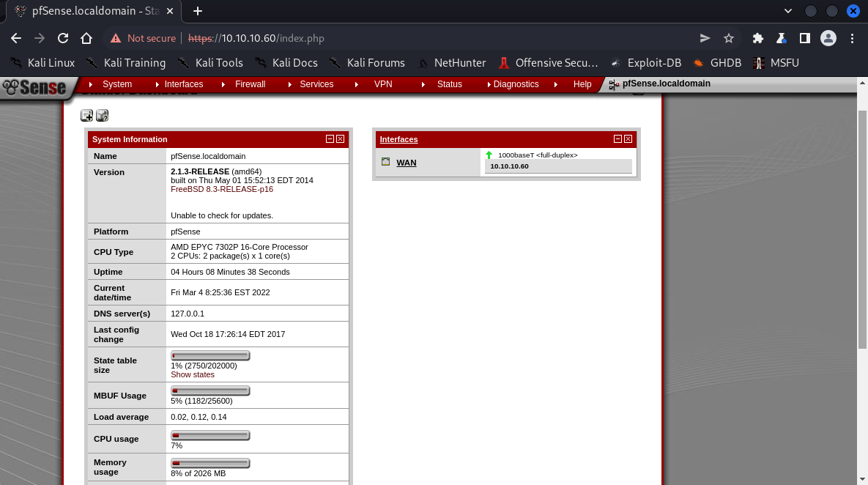Open the Firewall menu

click(250, 84)
